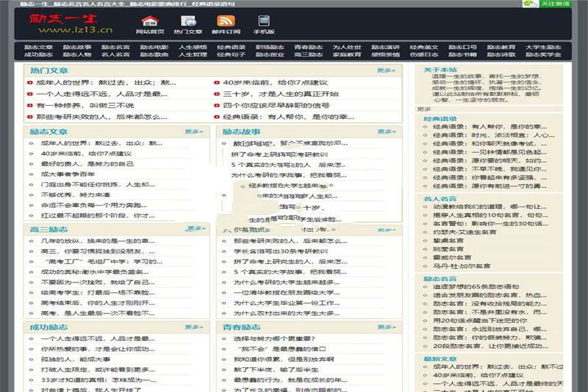Open article 最好的贵人，是努力的自己

86,164
